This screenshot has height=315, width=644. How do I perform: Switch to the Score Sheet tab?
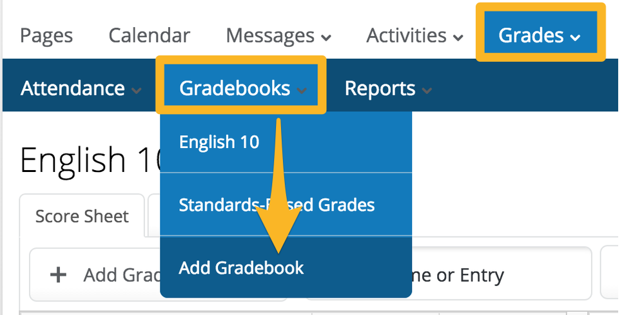click(82, 216)
